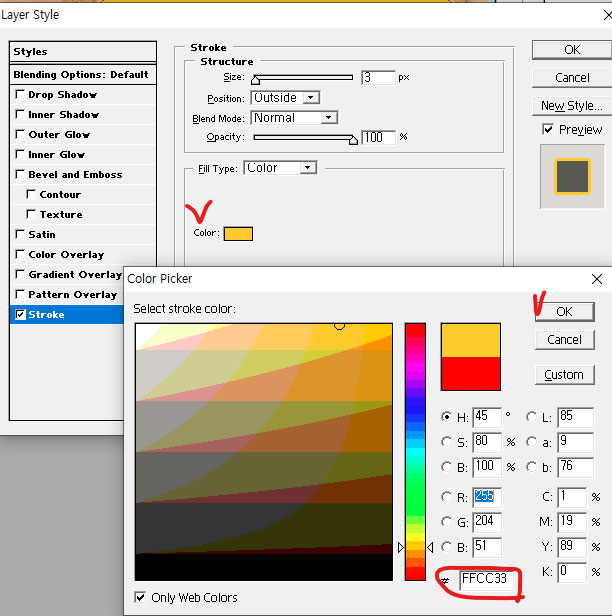Click the stroke Size px field
The height and width of the screenshot is (616, 612).
pyautogui.click(x=378, y=77)
